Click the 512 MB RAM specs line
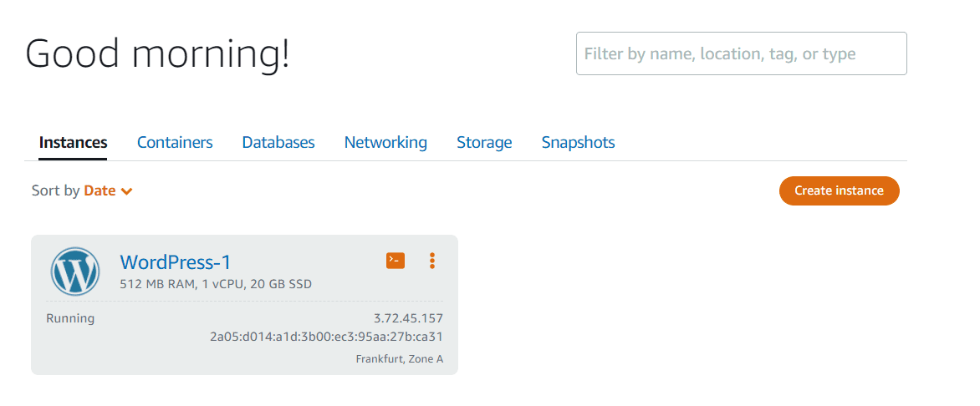Viewport: 980px width, 406px height. pyautogui.click(x=216, y=284)
